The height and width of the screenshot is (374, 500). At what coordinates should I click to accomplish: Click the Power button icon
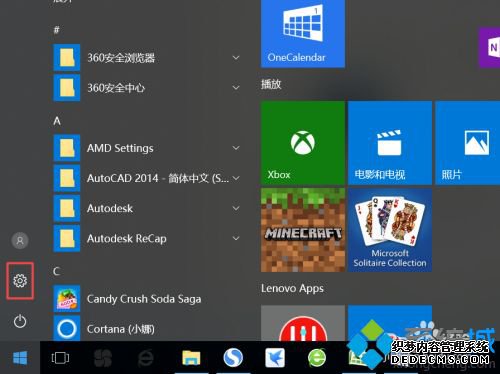point(20,321)
